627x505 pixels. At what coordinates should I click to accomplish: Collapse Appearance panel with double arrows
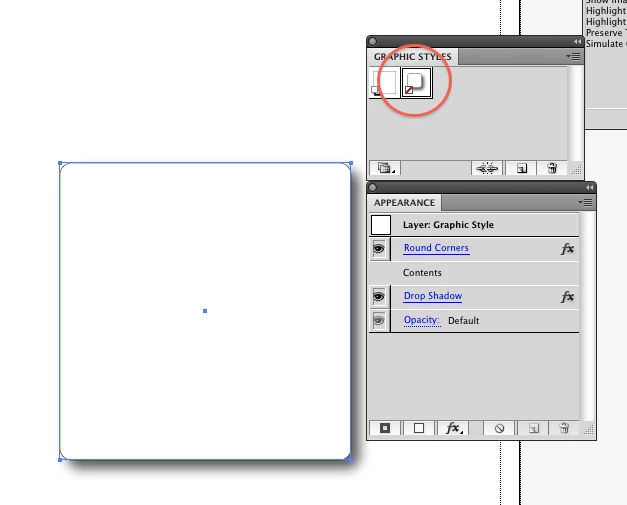click(589, 188)
